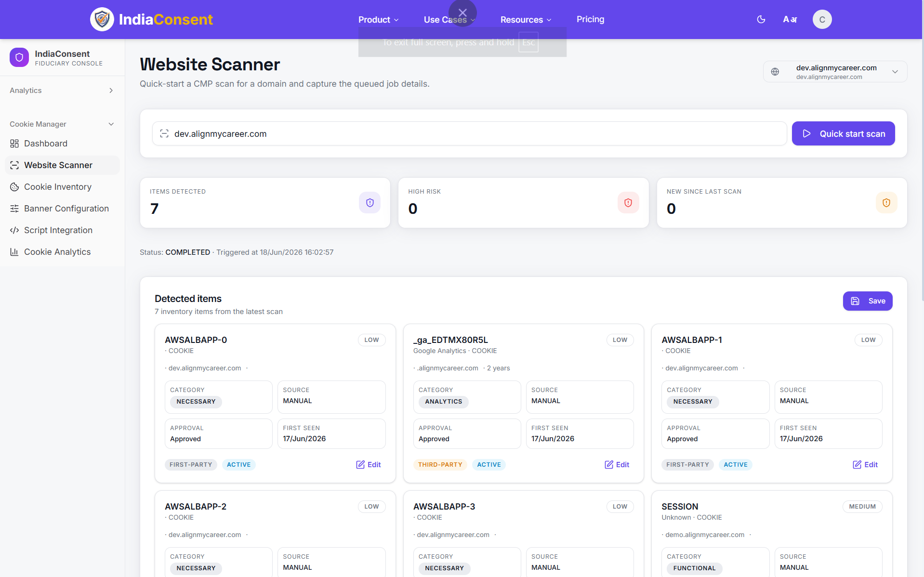924x577 pixels.
Task: Expand the Analytics sidebar section
Action: pos(62,91)
